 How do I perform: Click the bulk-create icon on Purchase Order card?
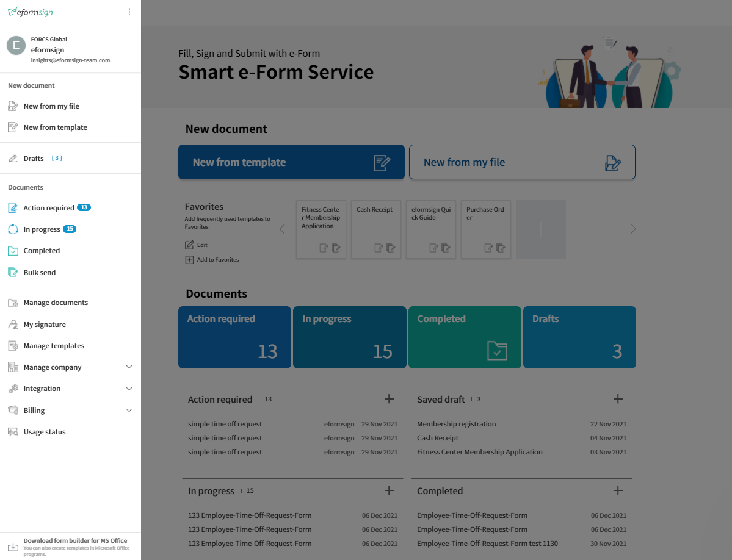(x=501, y=248)
